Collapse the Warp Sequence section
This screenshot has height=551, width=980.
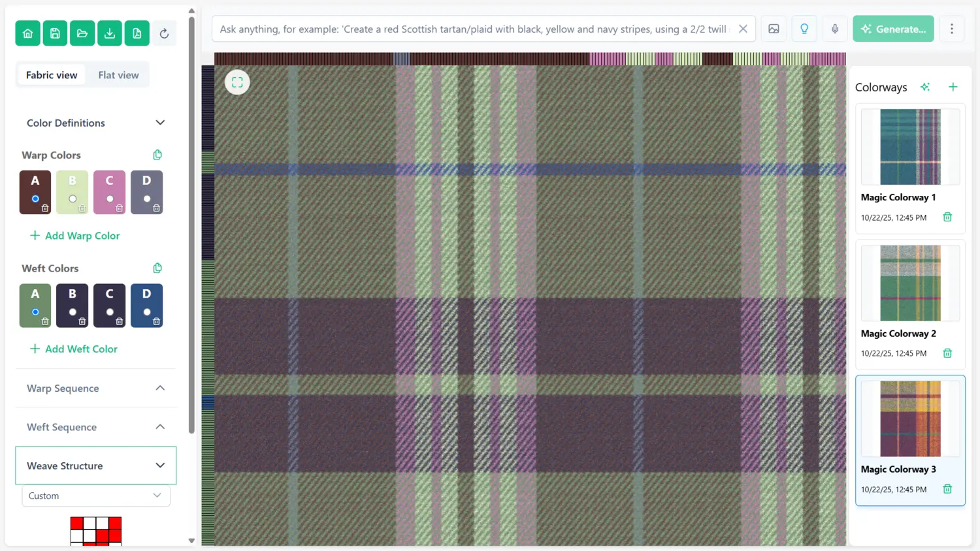coord(160,388)
